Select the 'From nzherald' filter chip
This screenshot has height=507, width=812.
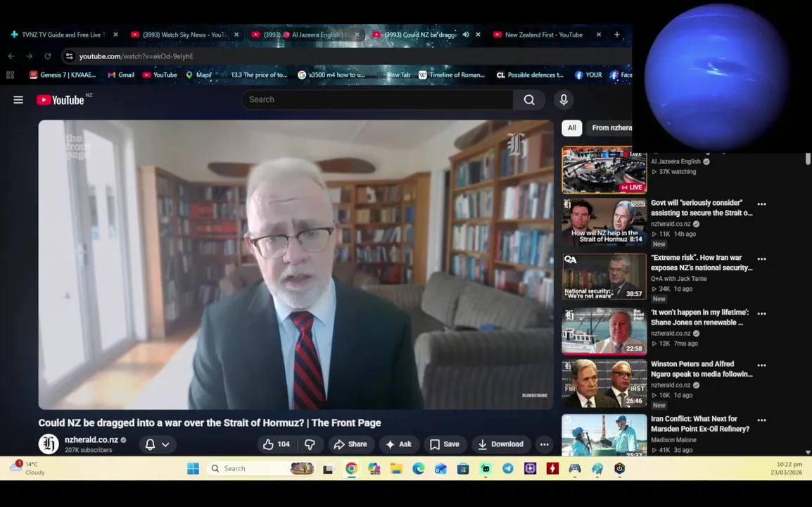(611, 127)
